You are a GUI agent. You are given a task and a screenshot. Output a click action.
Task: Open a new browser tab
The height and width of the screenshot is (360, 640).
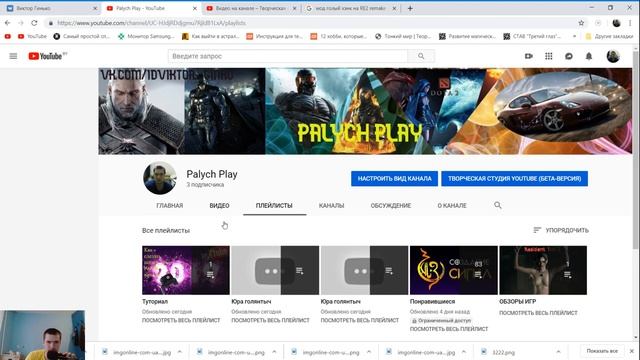click(x=410, y=8)
